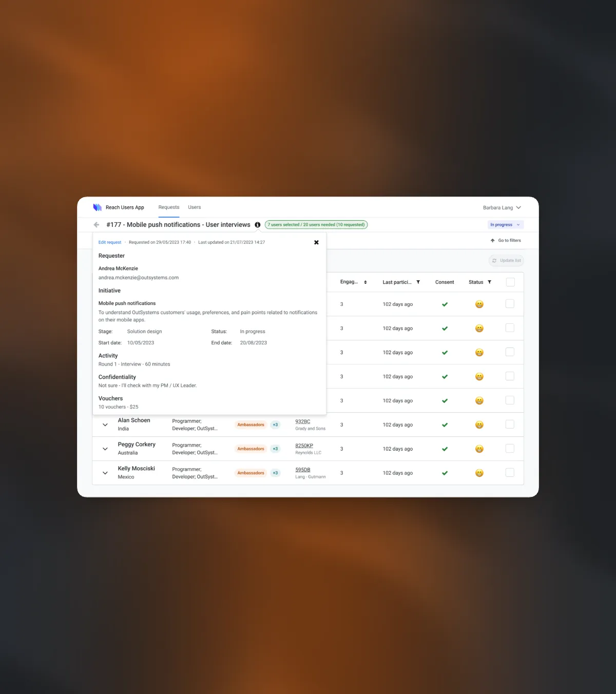The image size is (616, 694).
Task: Click the Peggy Corkery name
Action: tap(137, 445)
